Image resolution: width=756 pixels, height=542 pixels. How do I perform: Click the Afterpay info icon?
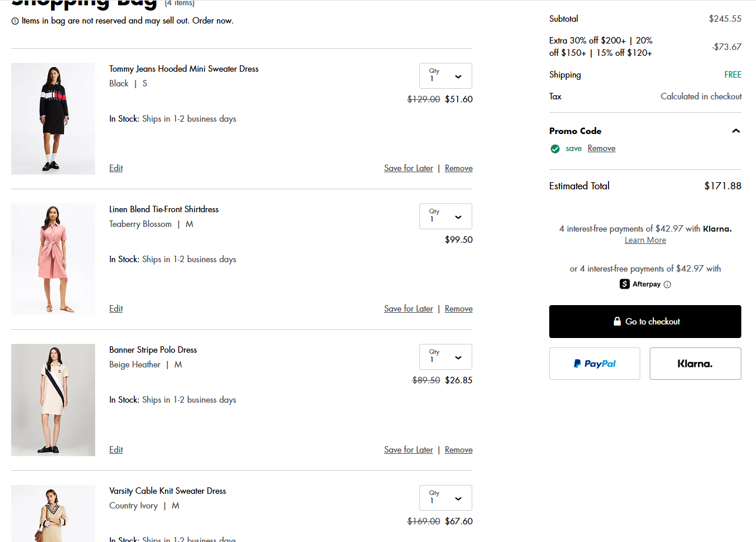(x=667, y=285)
